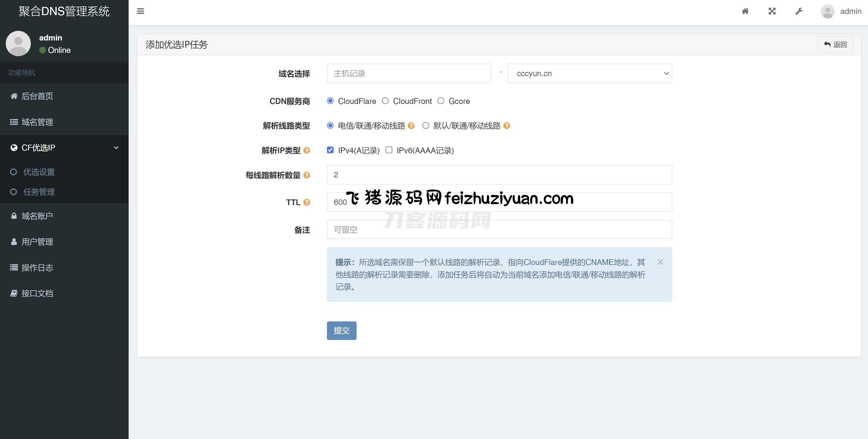Click help icon beside 每线路解析数量
Viewport: 868px width, 439px height.
(306, 175)
